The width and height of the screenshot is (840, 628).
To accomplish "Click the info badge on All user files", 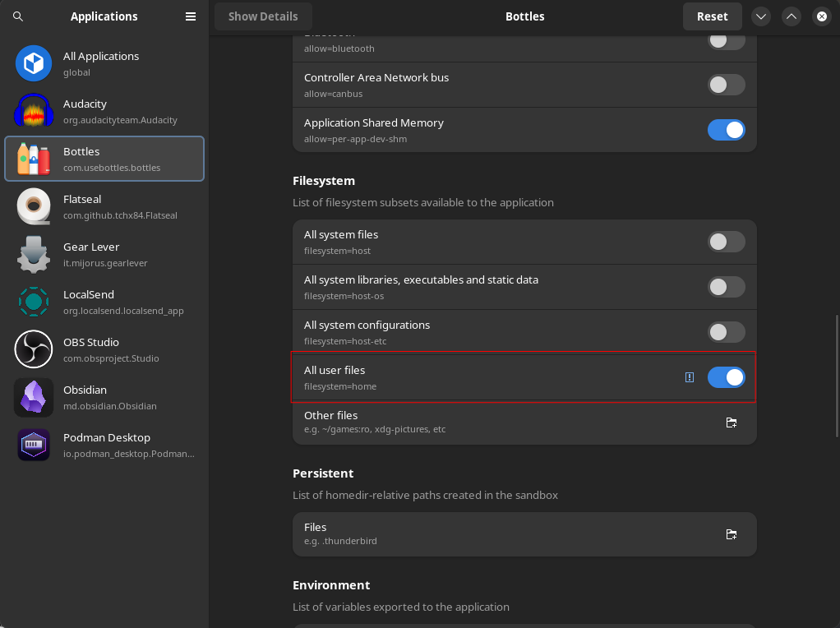I will coord(690,377).
